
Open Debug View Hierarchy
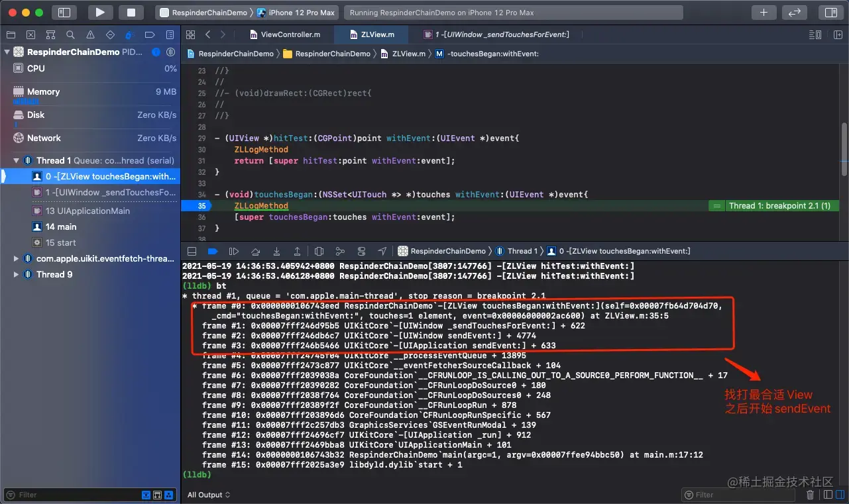tap(319, 251)
